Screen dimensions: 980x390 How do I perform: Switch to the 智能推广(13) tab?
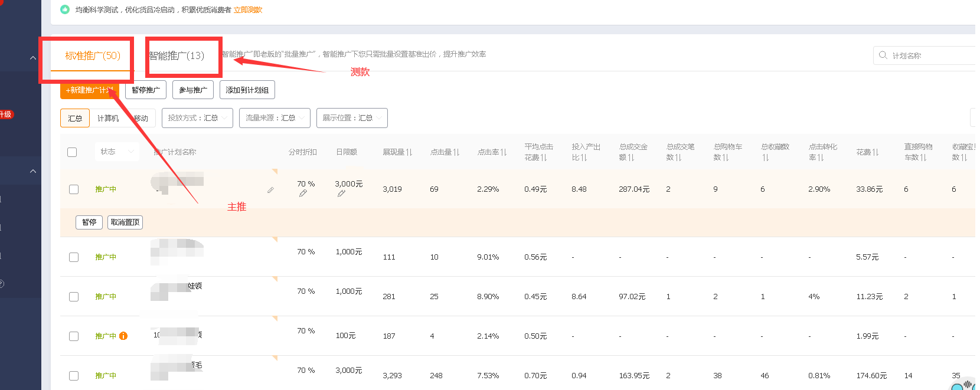(x=177, y=56)
